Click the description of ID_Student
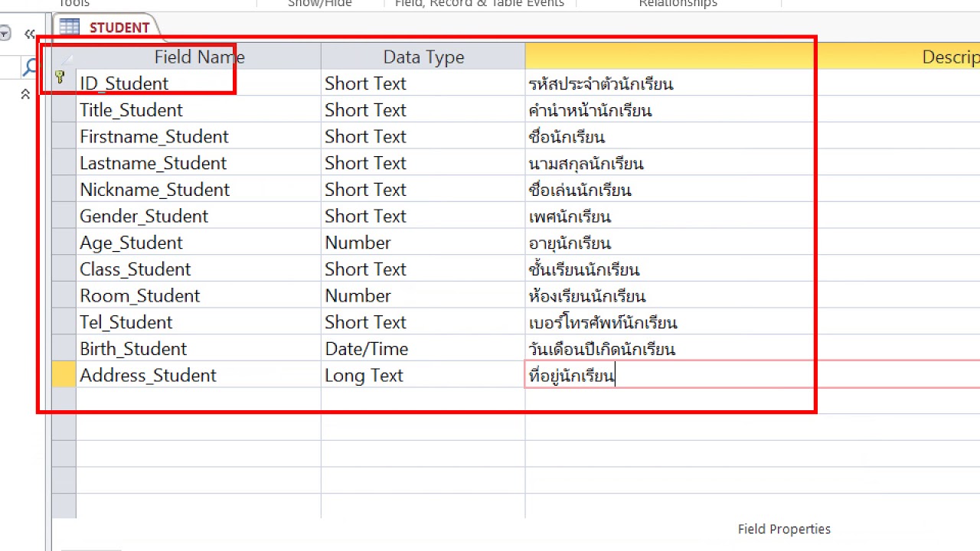This screenshot has height=551, width=980. click(x=753, y=83)
